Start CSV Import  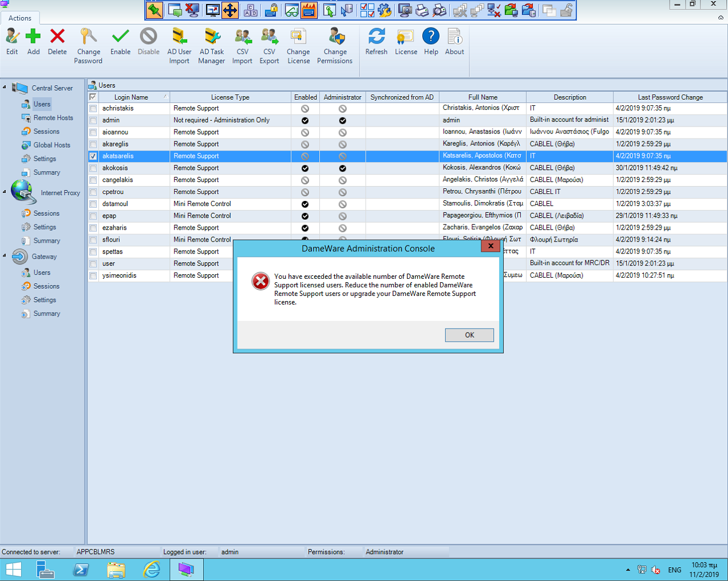(x=242, y=46)
